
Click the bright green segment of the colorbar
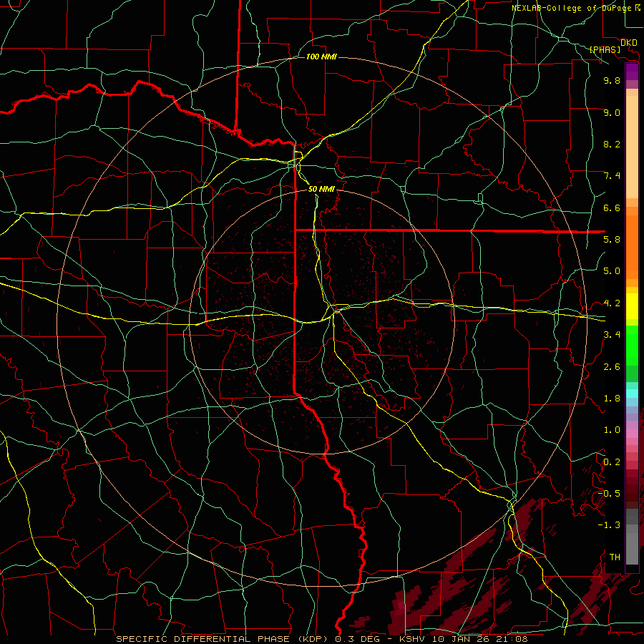click(x=632, y=345)
